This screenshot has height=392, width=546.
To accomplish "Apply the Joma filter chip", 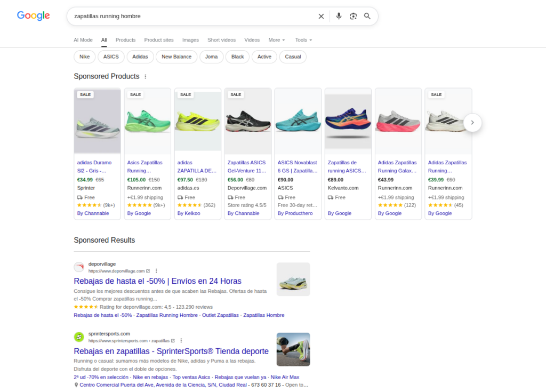I will (211, 57).
